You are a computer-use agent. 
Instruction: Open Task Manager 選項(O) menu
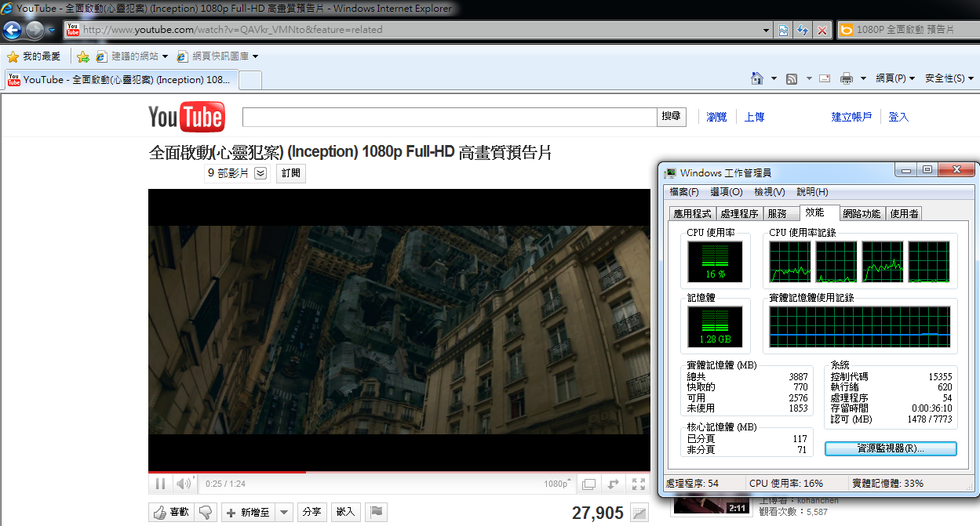tap(727, 192)
